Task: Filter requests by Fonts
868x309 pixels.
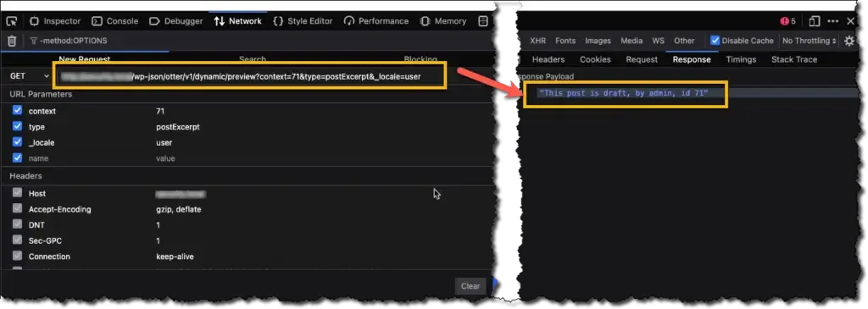Action: click(565, 41)
